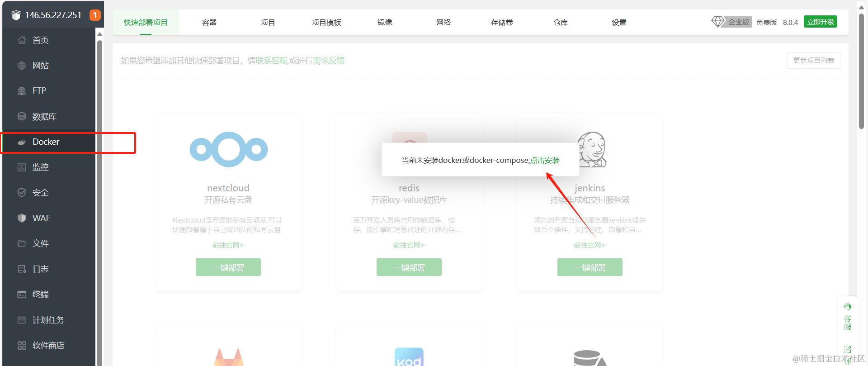The height and width of the screenshot is (366, 868).
Task: Click the 安全 shield icon
Action: (x=22, y=193)
